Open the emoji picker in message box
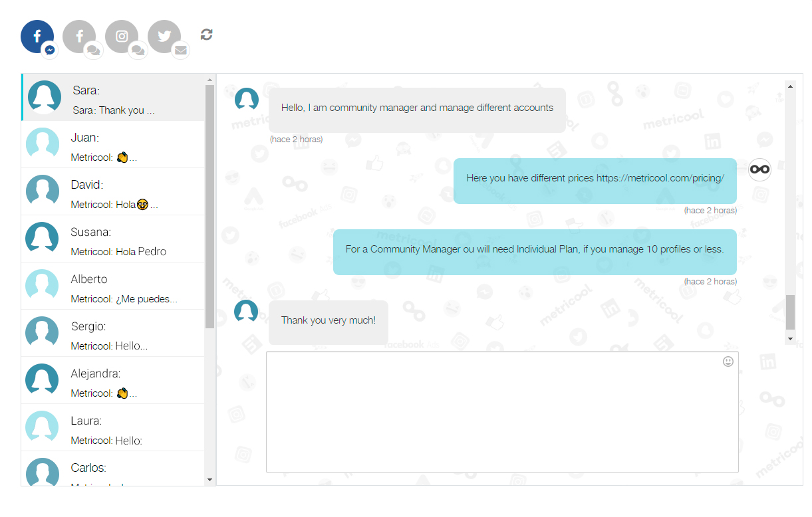Image resolution: width=812 pixels, height=517 pixels. (728, 362)
